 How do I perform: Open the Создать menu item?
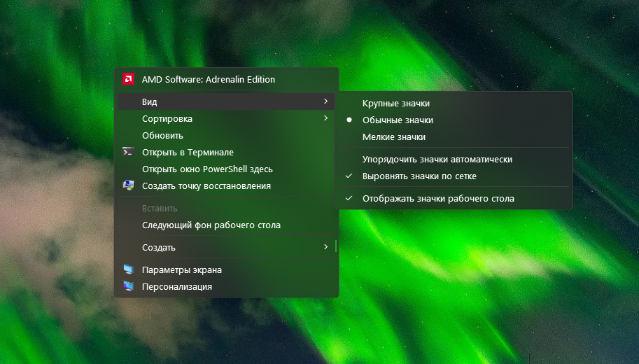tap(226, 247)
